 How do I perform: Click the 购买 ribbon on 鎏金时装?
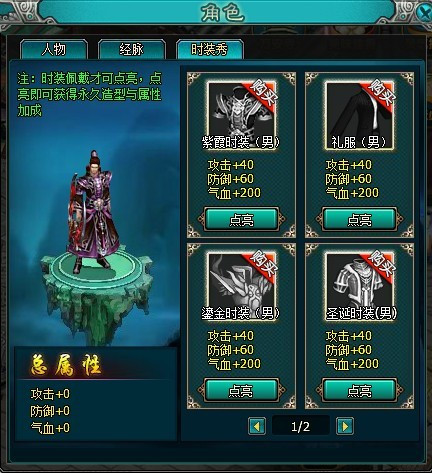click(262, 264)
